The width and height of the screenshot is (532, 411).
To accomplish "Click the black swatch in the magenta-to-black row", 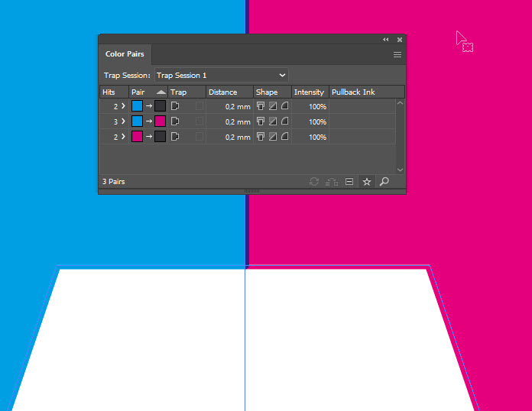I will [x=161, y=136].
